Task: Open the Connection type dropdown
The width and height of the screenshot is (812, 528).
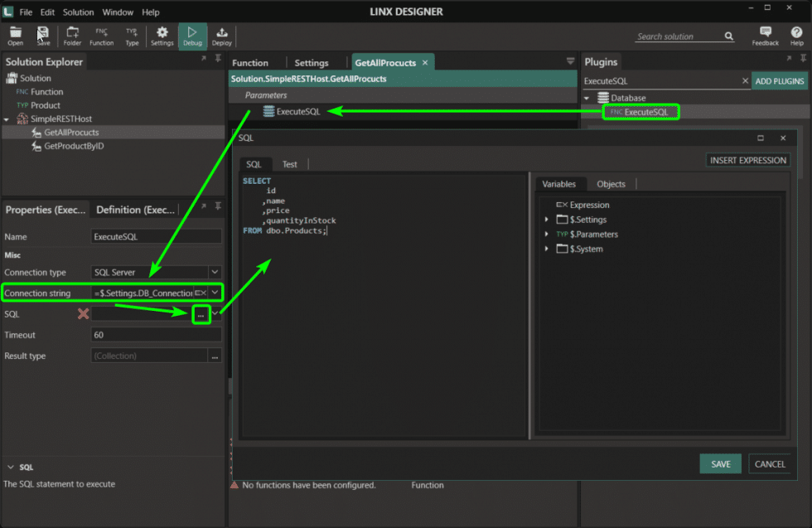Action: tap(215, 272)
